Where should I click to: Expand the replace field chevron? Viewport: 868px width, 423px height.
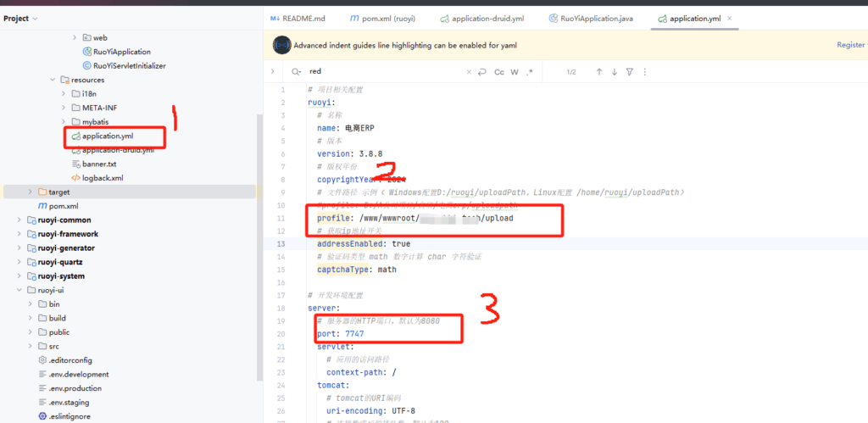(x=273, y=72)
